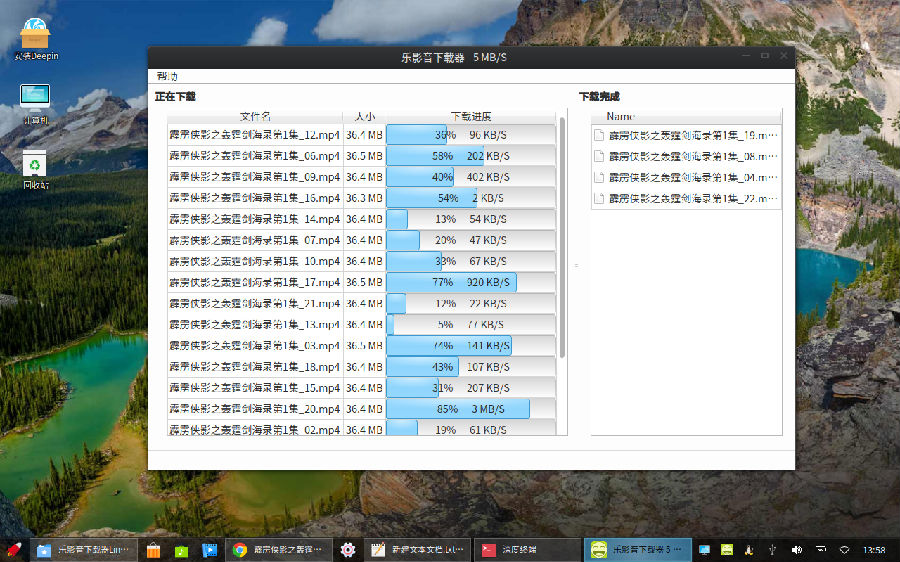Open the movie player taskbar icon
900x562 pixels.
coord(210,550)
